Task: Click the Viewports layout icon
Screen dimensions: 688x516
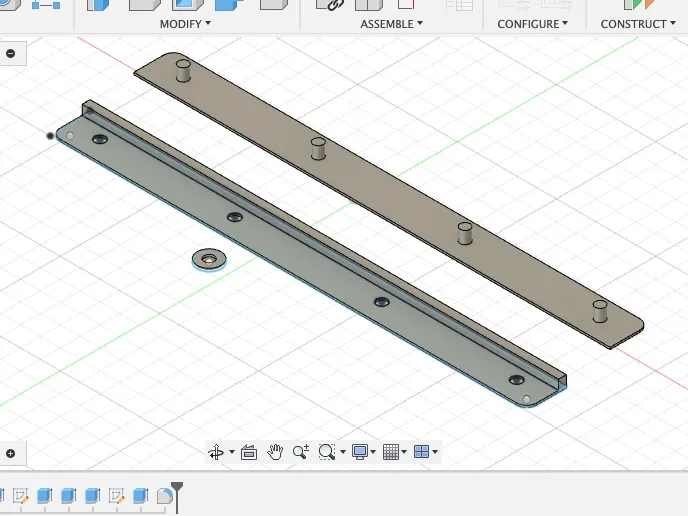Action: click(x=421, y=452)
